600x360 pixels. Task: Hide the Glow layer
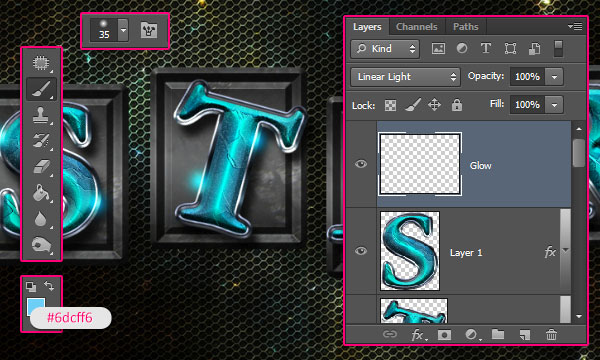[360, 164]
